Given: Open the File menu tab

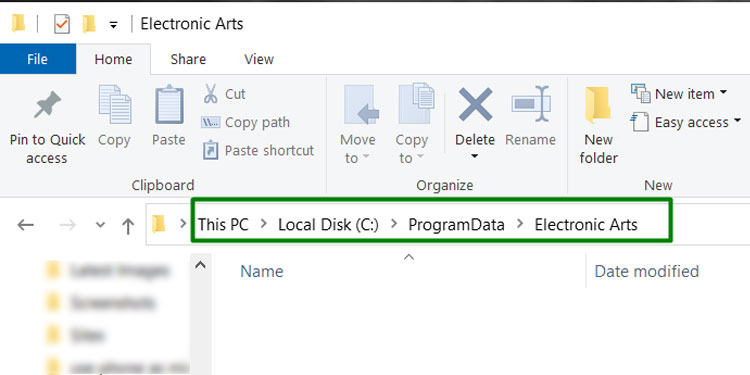Looking at the screenshot, I should (x=37, y=59).
